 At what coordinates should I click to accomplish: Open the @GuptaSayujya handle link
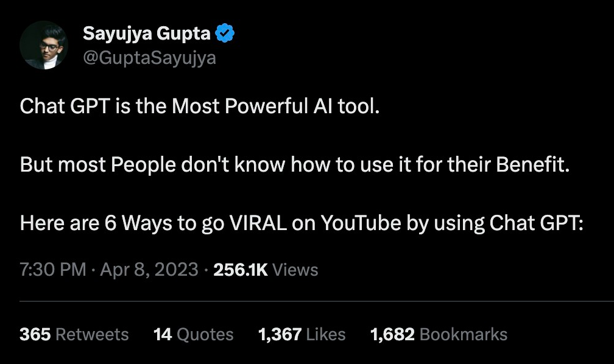(149, 58)
